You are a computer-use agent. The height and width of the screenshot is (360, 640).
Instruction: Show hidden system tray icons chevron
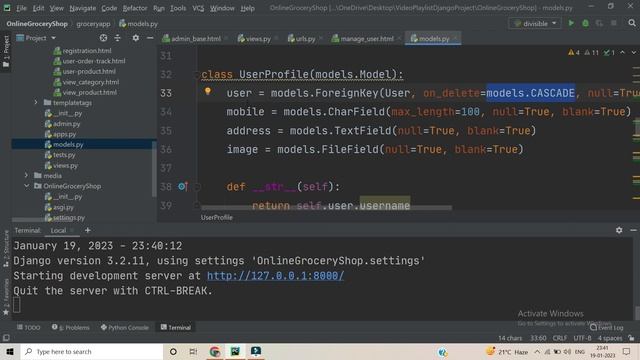[x=537, y=351]
